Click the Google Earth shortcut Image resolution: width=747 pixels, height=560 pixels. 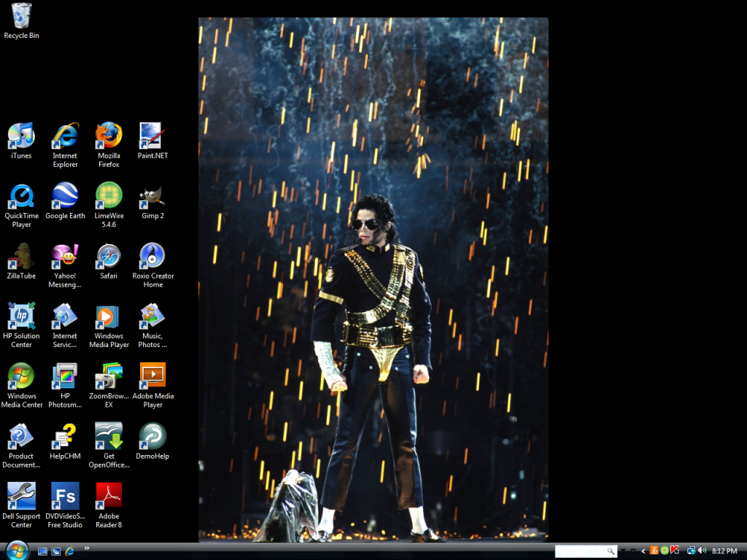pyautogui.click(x=65, y=201)
